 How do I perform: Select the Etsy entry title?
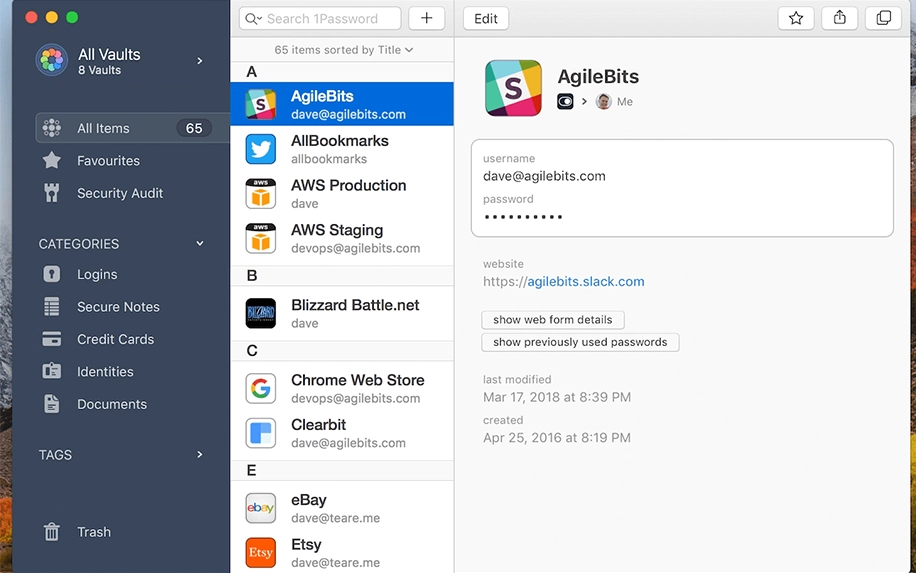[306, 544]
